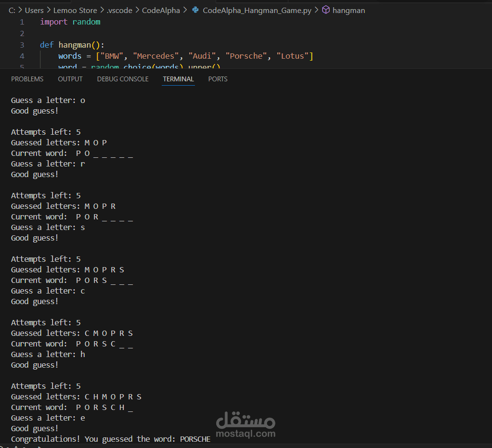The height and width of the screenshot is (448, 492).
Task: Expand breadcrumb chevron after 'Lemoo Store'
Action: [x=102, y=11]
